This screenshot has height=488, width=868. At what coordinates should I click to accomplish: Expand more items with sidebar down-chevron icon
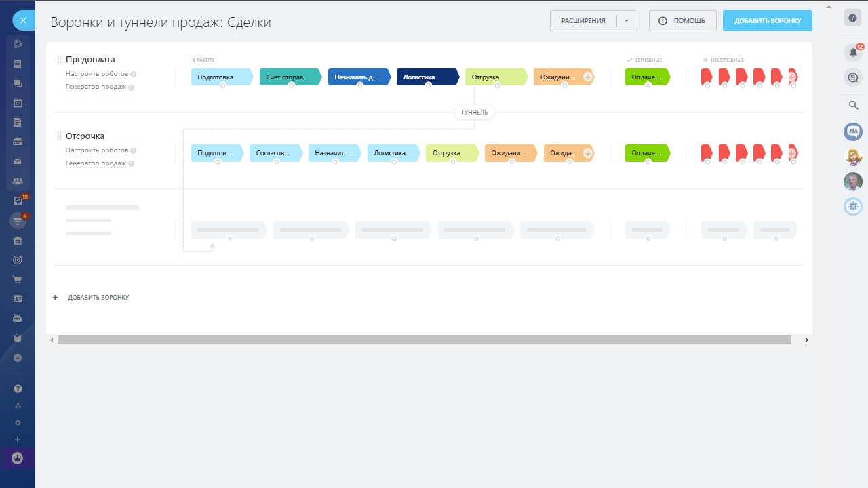coord(18,357)
